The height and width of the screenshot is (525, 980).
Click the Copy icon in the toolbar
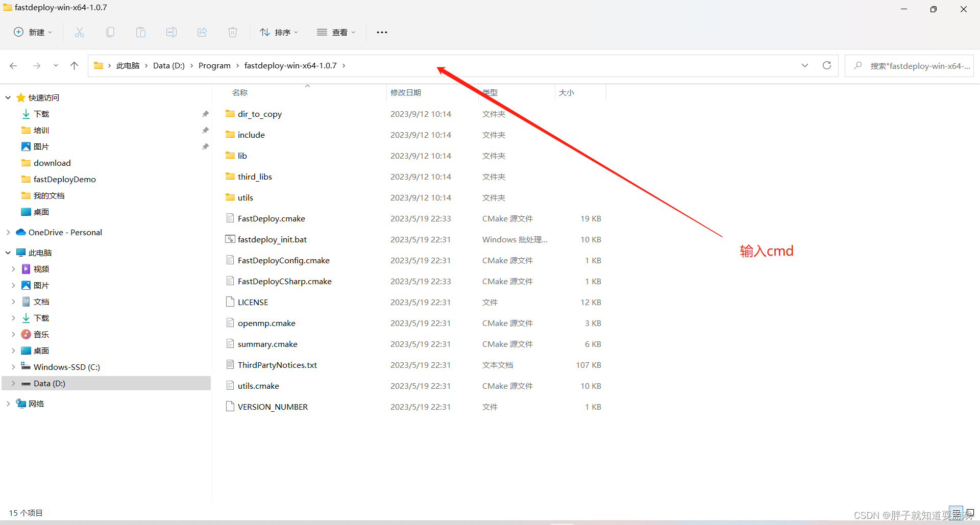point(110,32)
